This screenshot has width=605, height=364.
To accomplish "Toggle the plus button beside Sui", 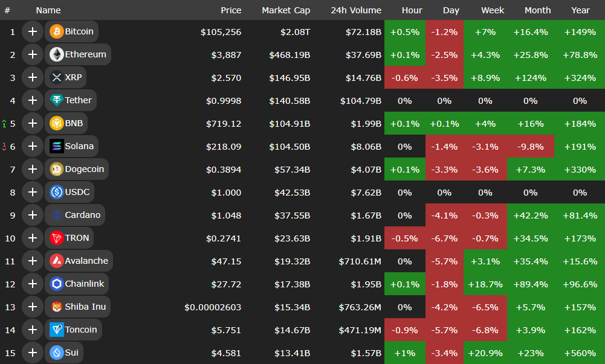I will (32, 353).
